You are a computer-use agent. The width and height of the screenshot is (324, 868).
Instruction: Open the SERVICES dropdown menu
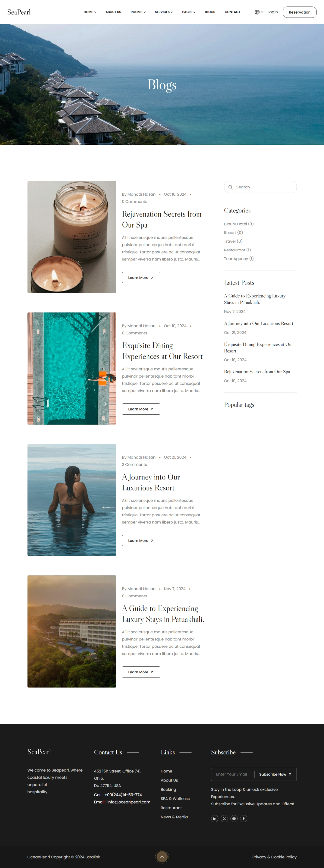click(164, 12)
